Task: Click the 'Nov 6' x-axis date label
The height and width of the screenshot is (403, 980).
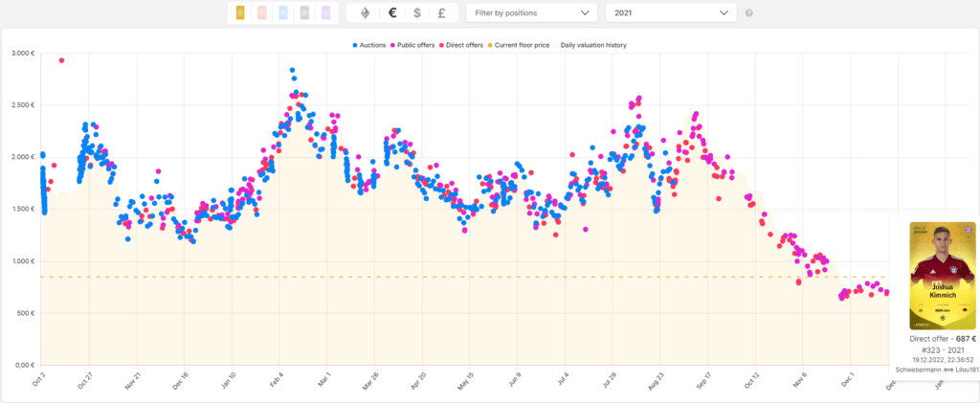Action: click(799, 379)
